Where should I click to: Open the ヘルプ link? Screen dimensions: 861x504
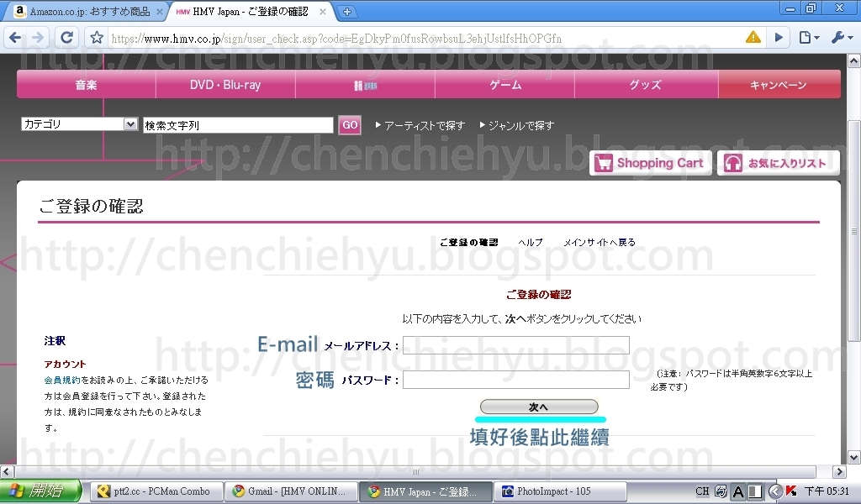(x=531, y=242)
